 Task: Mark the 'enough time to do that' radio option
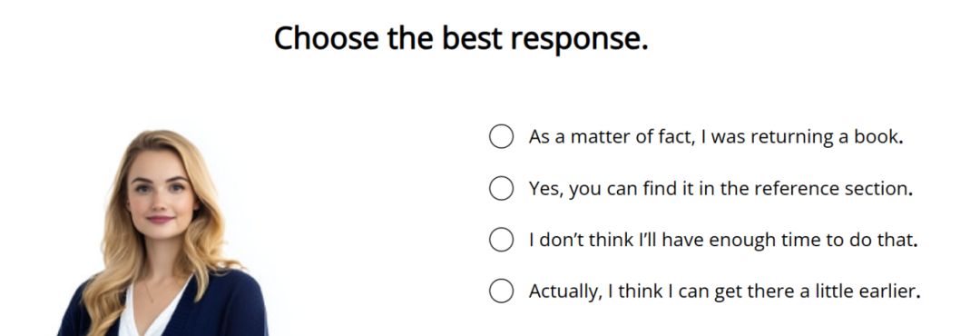(501, 240)
